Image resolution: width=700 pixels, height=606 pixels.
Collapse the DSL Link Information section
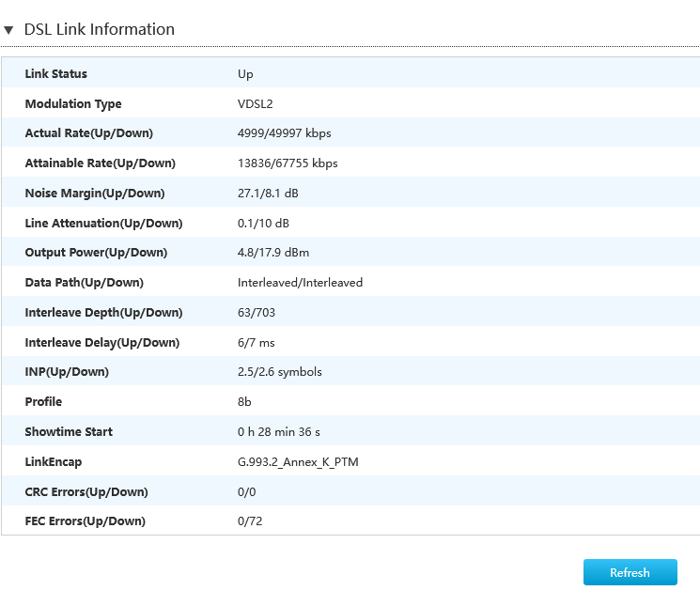[8, 30]
